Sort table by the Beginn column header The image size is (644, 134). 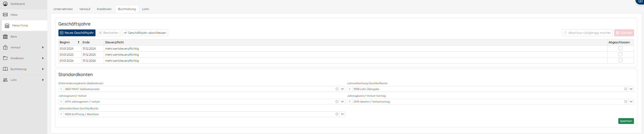point(65,42)
